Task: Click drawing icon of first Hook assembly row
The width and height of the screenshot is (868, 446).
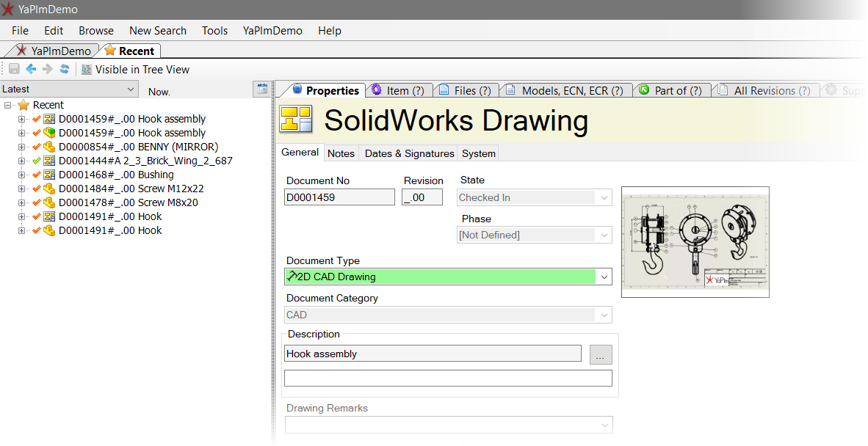Action: (x=49, y=119)
